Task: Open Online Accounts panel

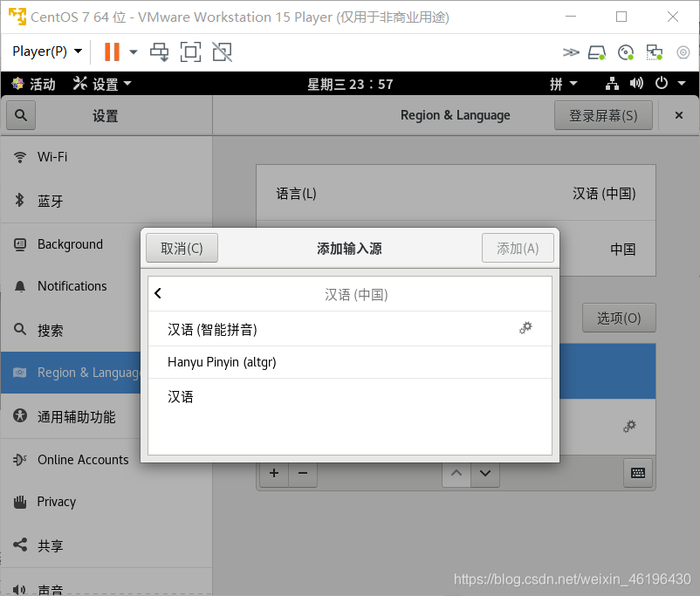Action: coord(71,460)
